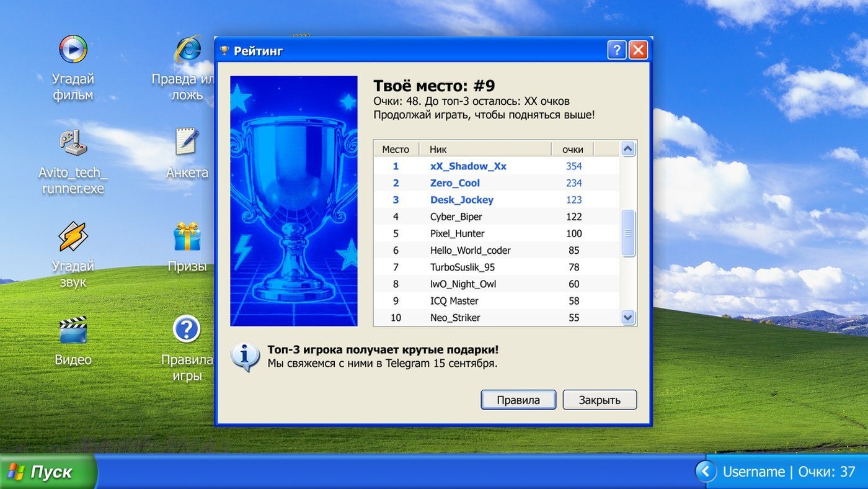
Task: Click the score 100 in the rating list
Action: pos(574,233)
